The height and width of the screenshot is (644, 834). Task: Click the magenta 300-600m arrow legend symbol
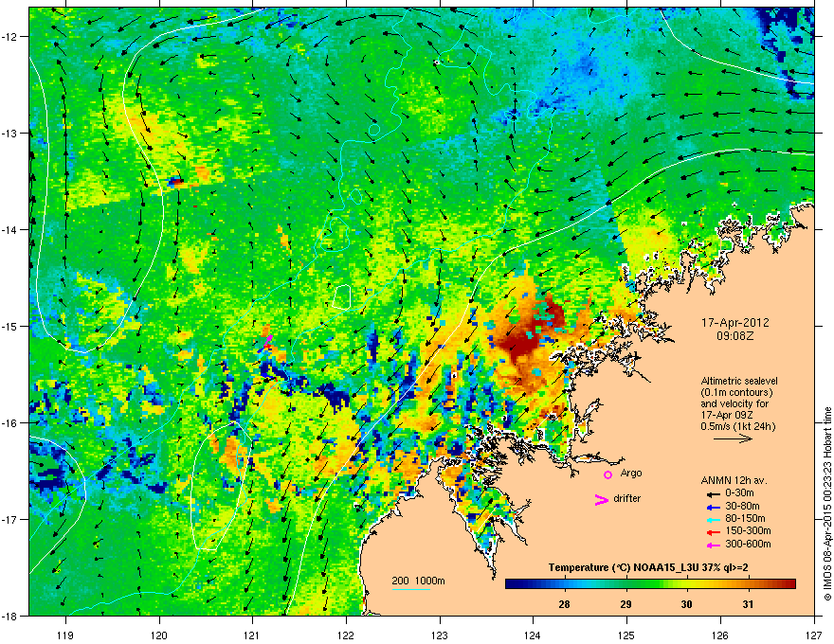point(714,546)
